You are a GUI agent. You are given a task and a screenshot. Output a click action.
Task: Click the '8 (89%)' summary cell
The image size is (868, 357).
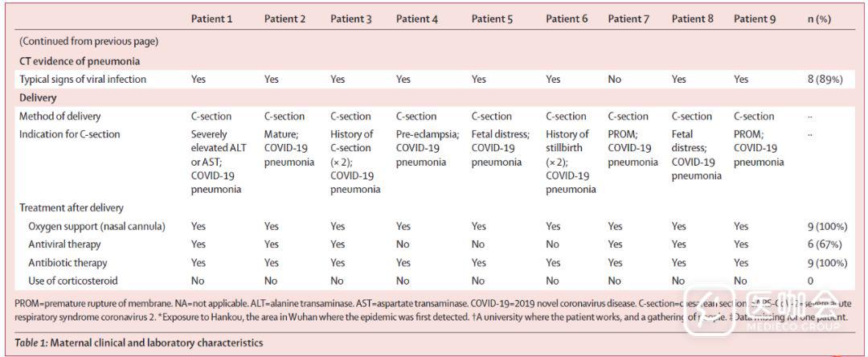(823, 79)
